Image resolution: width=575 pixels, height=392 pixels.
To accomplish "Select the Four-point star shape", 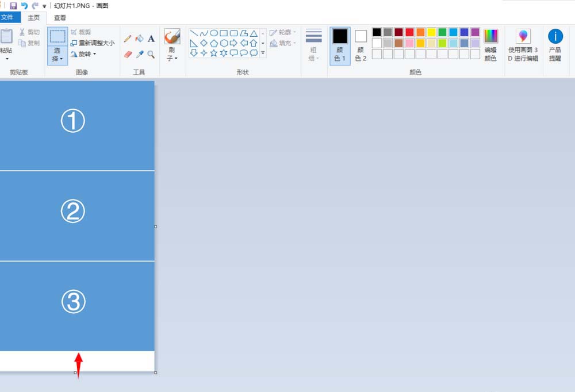I will pos(204,53).
